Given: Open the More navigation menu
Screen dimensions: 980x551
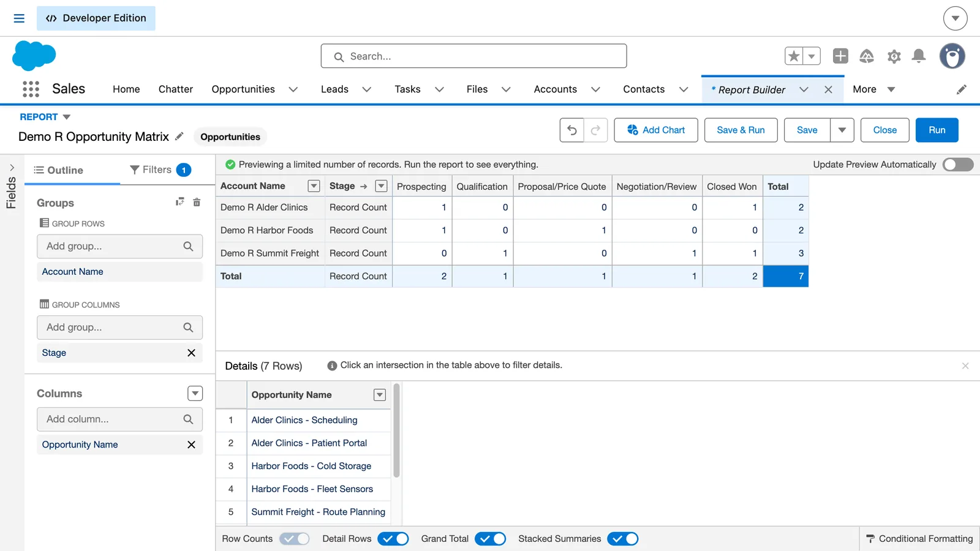Looking at the screenshot, I should pos(874,89).
